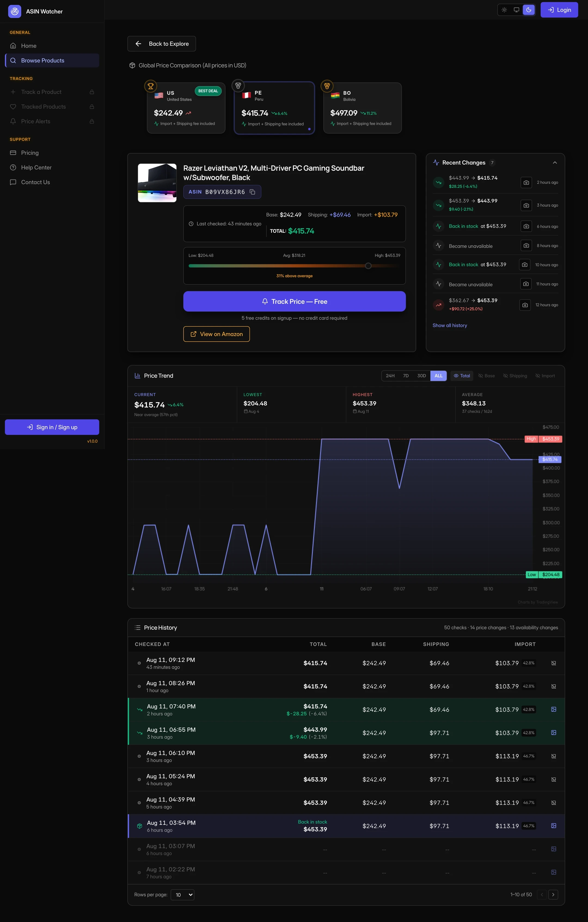Open camera icon for 12 hours ago entry
The width and height of the screenshot is (588, 922).
pyautogui.click(x=525, y=305)
